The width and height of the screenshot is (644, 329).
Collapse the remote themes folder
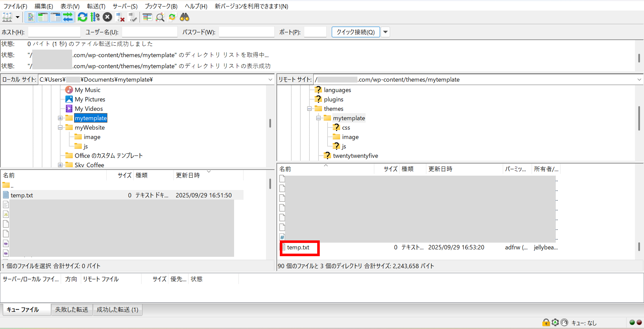(x=309, y=109)
